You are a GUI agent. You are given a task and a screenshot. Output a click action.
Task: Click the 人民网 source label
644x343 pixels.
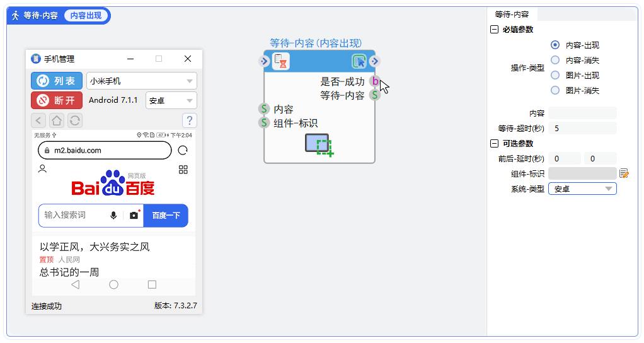pyautogui.click(x=69, y=260)
